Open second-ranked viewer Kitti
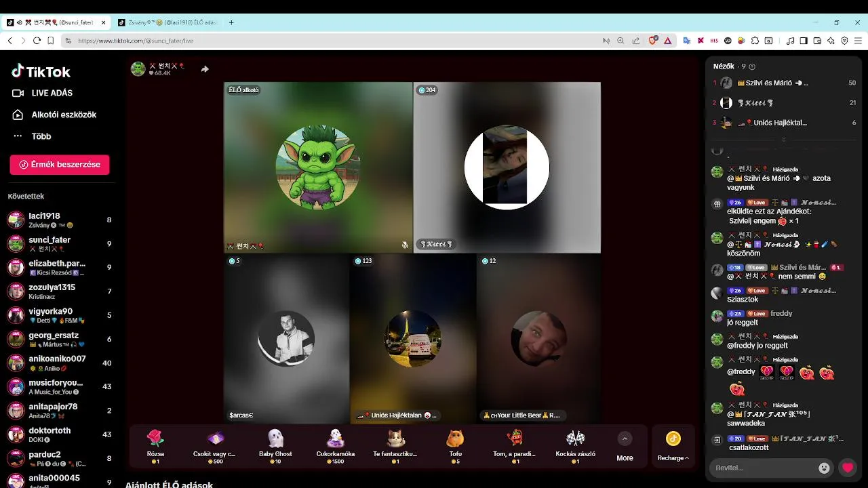This screenshot has height=488, width=868. coord(784,103)
